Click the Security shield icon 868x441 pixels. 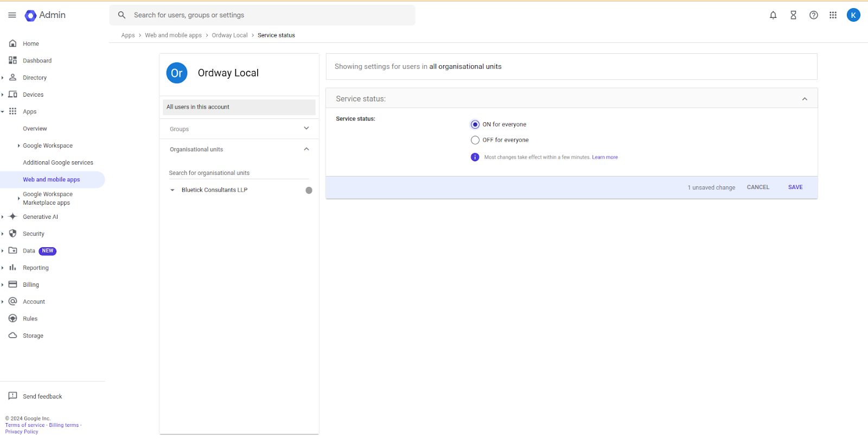[x=12, y=234]
